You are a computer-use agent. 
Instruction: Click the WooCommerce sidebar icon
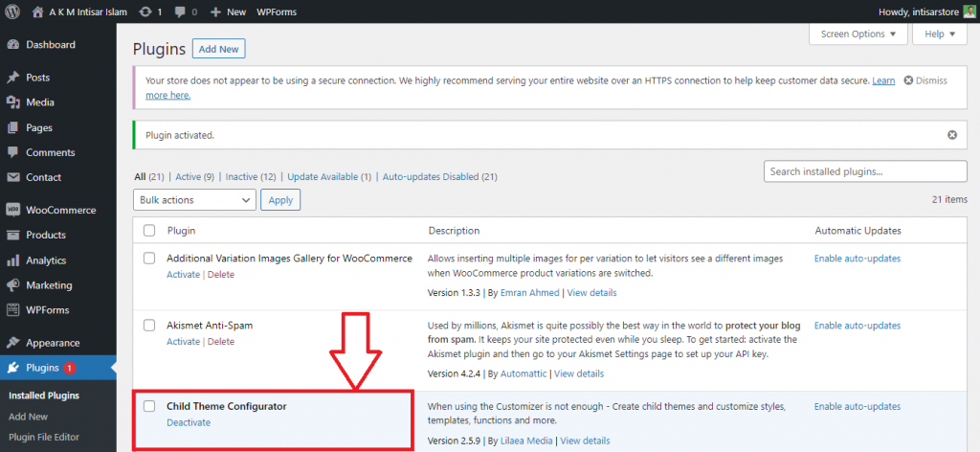pos(12,210)
